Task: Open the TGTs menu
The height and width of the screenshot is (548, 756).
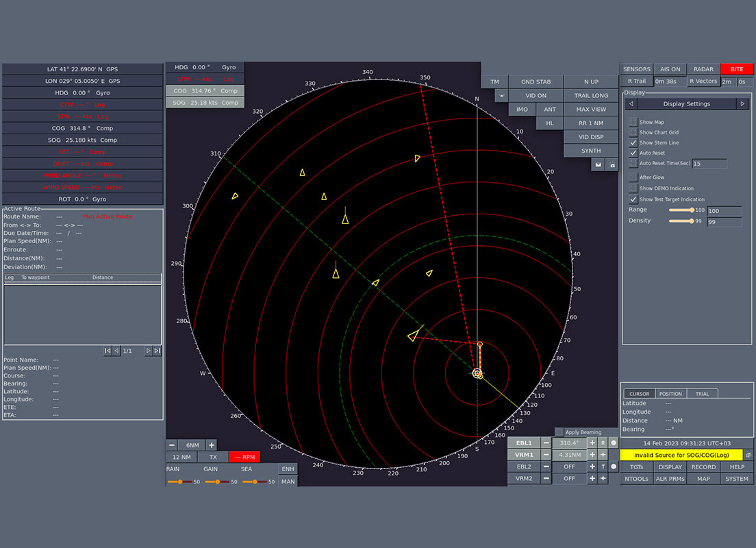Action: [636, 467]
